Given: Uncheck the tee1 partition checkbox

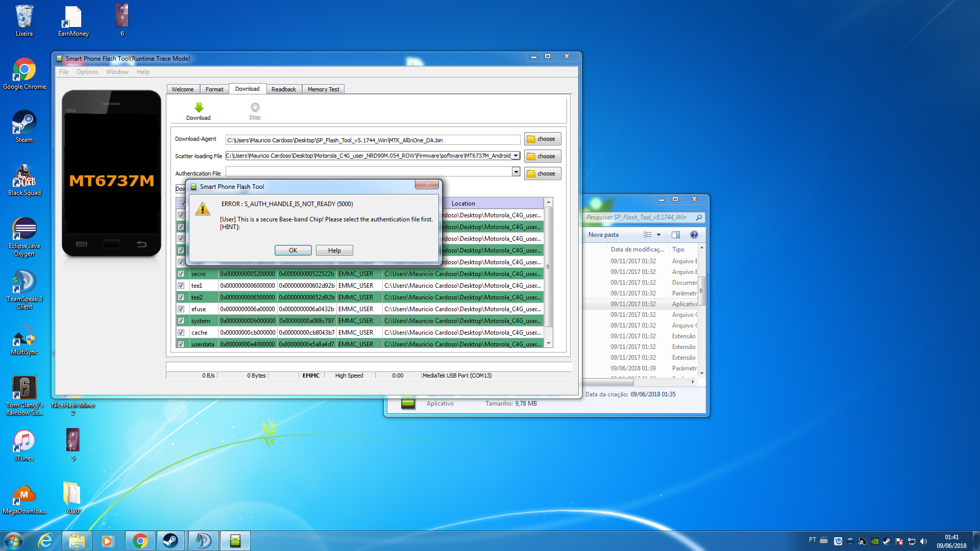Looking at the screenshot, I should coord(181,286).
